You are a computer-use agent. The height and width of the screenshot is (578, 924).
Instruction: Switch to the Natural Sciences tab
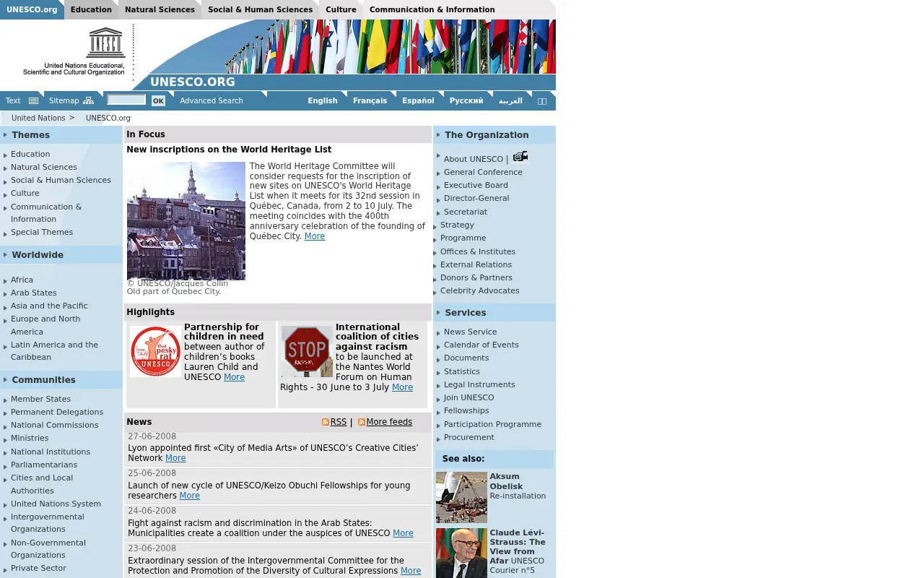pyautogui.click(x=160, y=9)
